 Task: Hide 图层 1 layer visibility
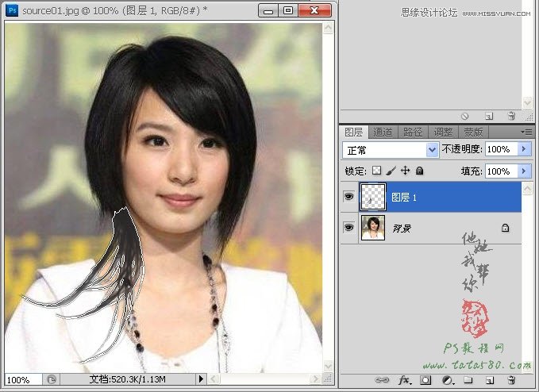click(349, 197)
